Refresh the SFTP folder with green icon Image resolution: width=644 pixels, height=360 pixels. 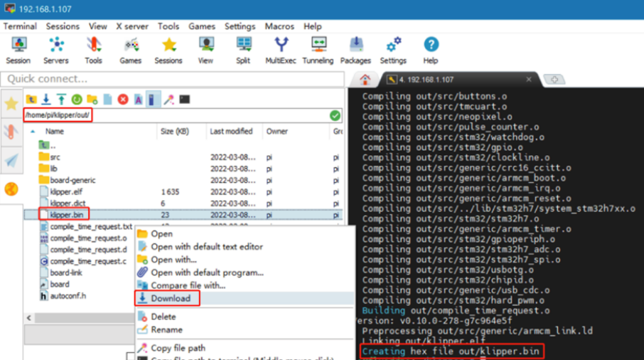click(x=77, y=100)
